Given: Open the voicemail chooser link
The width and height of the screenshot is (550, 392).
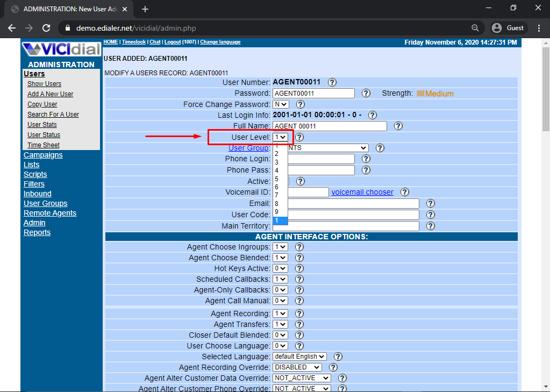Looking at the screenshot, I should [362, 193].
